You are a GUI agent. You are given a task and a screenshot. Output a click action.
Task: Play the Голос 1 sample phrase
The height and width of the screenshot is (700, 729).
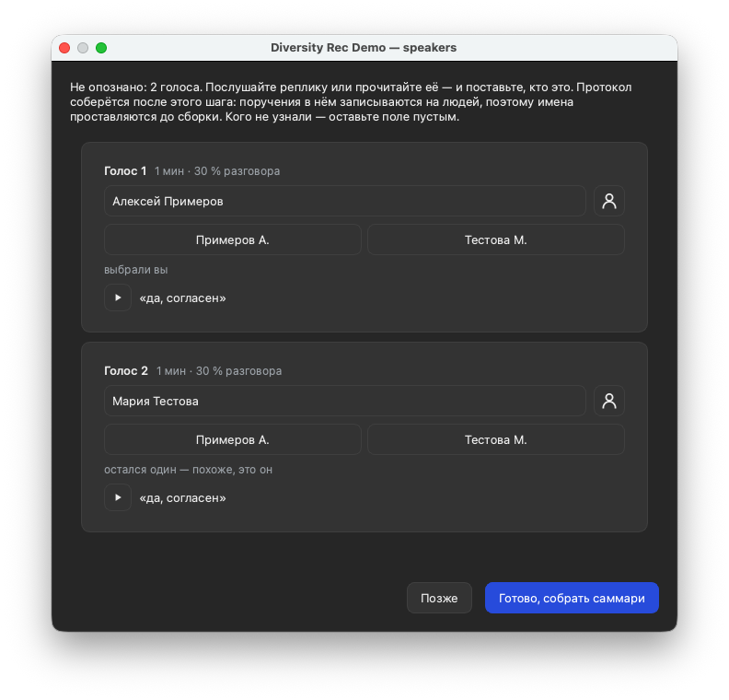[x=118, y=297]
